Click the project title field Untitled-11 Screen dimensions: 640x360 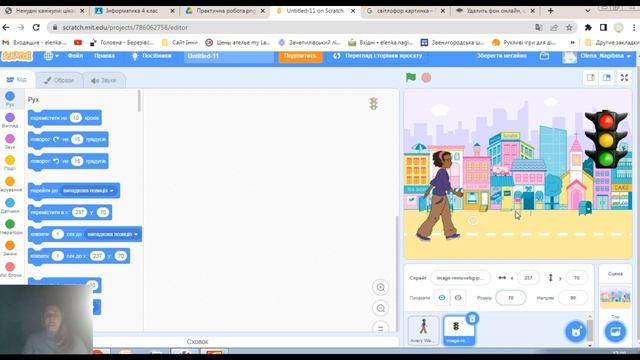(229, 56)
